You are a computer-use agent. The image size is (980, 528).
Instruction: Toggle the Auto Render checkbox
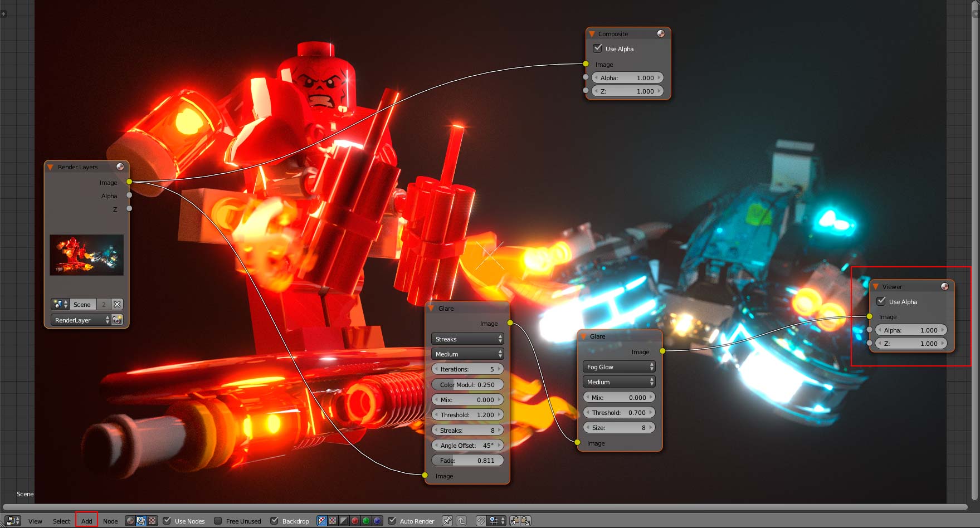[x=392, y=521]
